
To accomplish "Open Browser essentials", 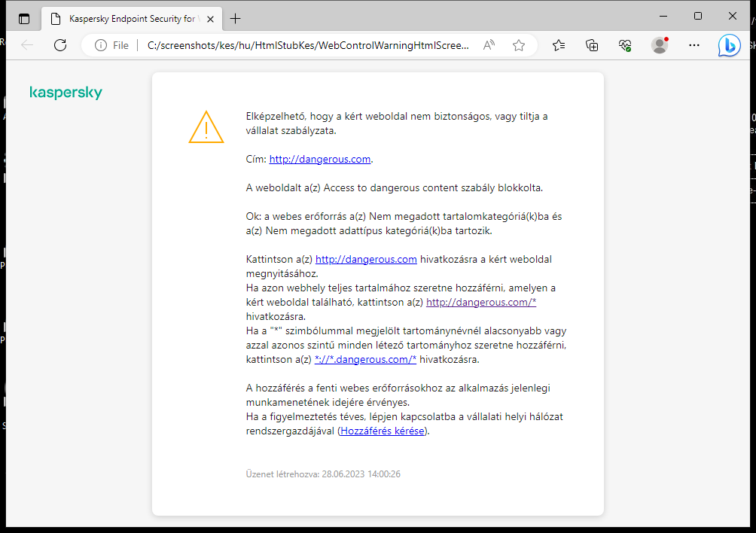I will coord(624,45).
